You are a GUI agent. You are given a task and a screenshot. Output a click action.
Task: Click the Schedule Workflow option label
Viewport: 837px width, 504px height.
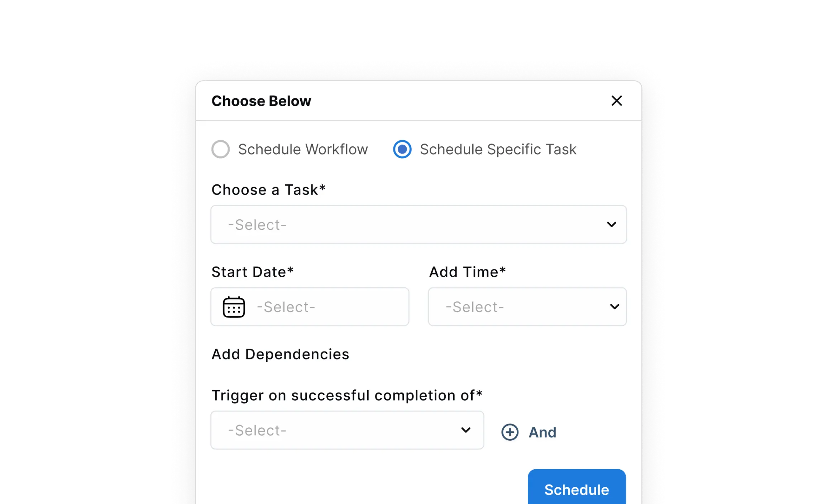pyautogui.click(x=303, y=149)
